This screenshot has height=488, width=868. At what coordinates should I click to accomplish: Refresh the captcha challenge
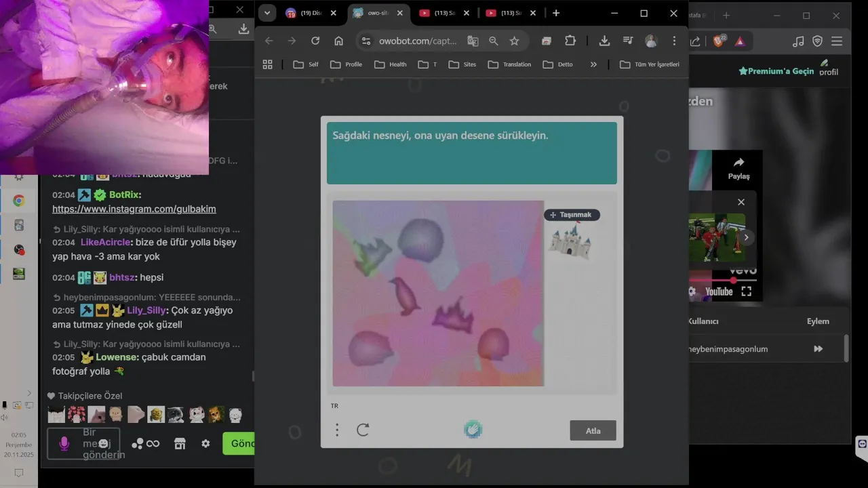click(x=363, y=430)
